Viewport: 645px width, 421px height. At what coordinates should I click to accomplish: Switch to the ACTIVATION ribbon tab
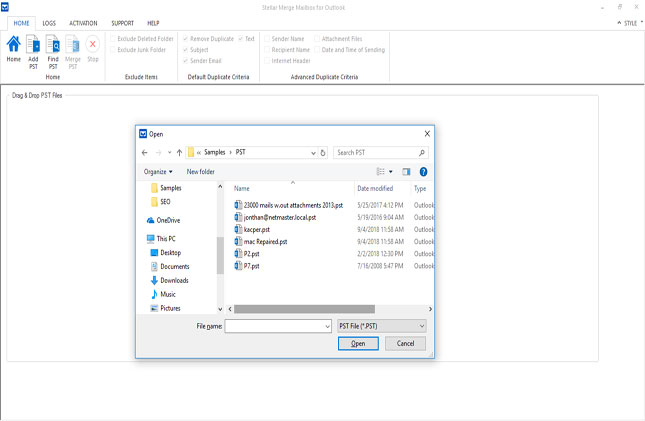click(x=83, y=23)
